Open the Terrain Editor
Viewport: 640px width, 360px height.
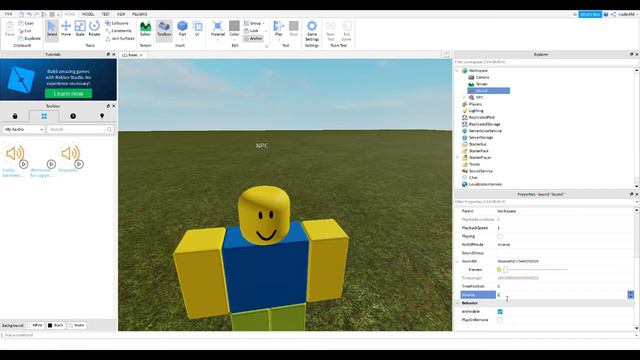[145, 29]
